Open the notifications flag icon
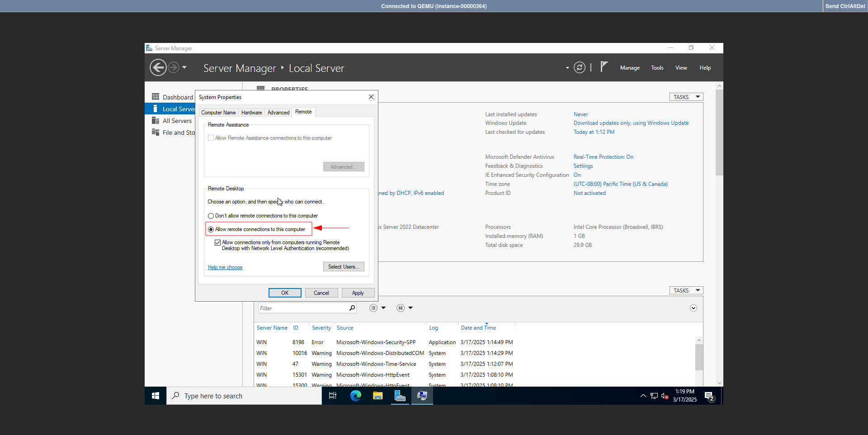The width and height of the screenshot is (868, 435). 604,67
